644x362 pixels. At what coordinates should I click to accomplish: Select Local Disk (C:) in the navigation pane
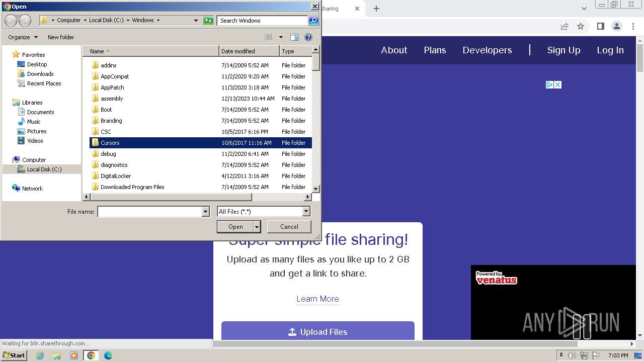click(41, 169)
